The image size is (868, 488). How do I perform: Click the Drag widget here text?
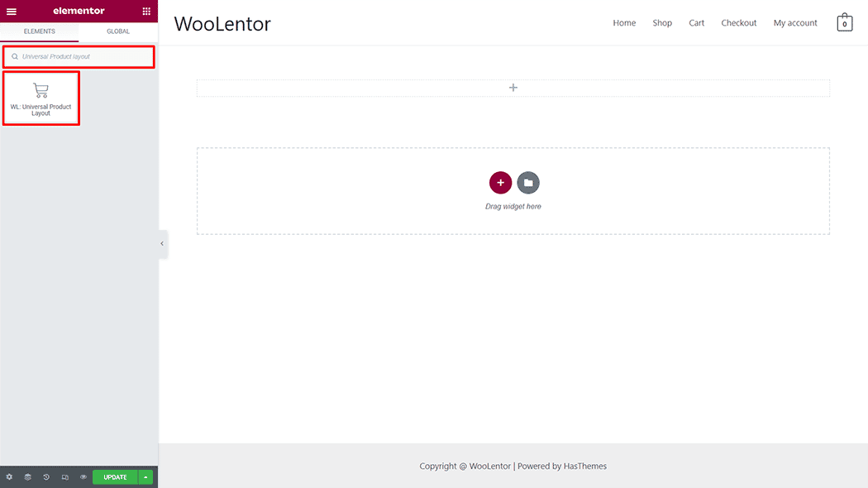(513, 207)
